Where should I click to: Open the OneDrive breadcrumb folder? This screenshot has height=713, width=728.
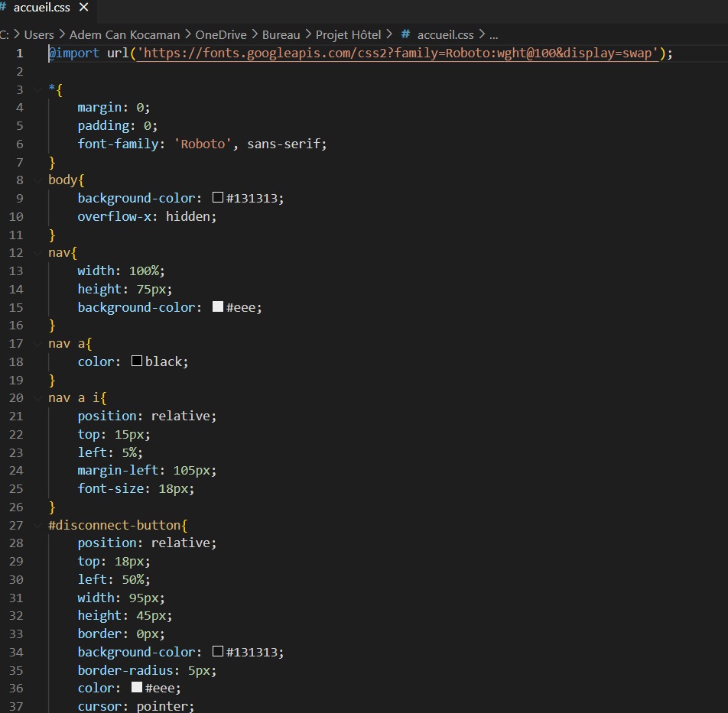[x=221, y=34]
